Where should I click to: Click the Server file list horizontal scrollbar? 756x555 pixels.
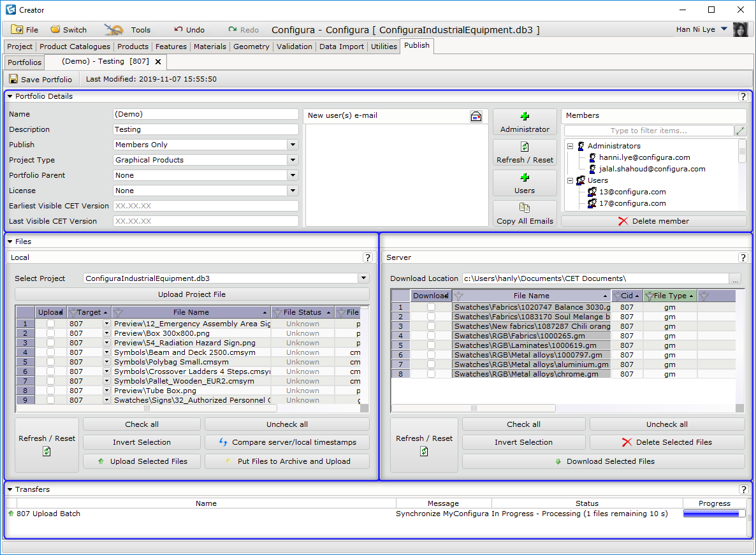click(x=474, y=408)
